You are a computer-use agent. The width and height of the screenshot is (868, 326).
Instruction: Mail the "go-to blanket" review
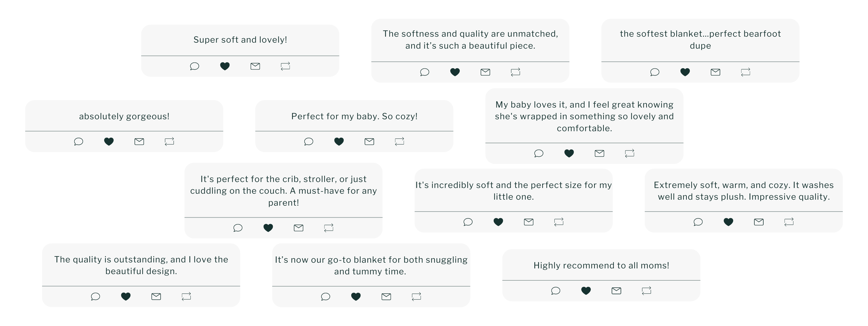pos(386,296)
